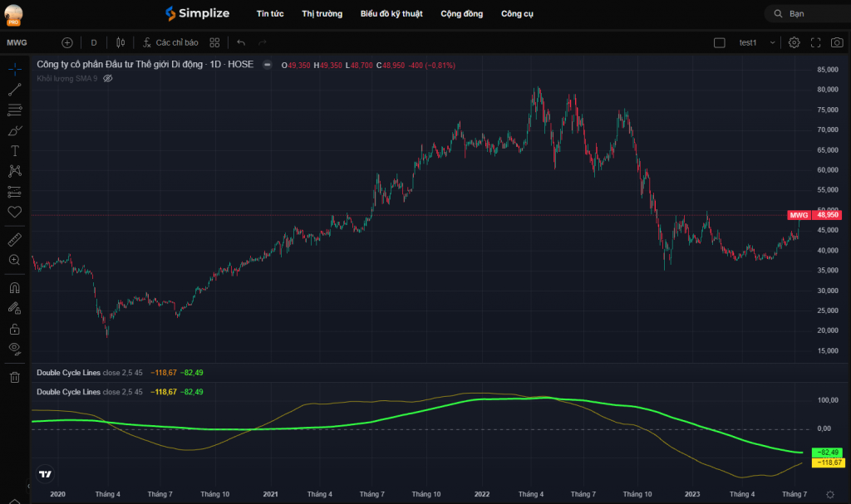Pick the ruler measure tool
The height and width of the screenshot is (504, 851).
click(14, 240)
